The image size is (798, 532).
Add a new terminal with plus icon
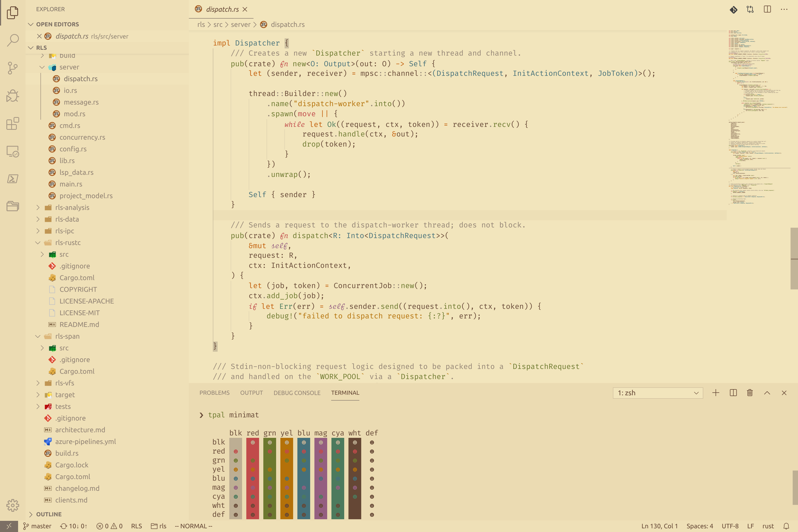(x=716, y=393)
